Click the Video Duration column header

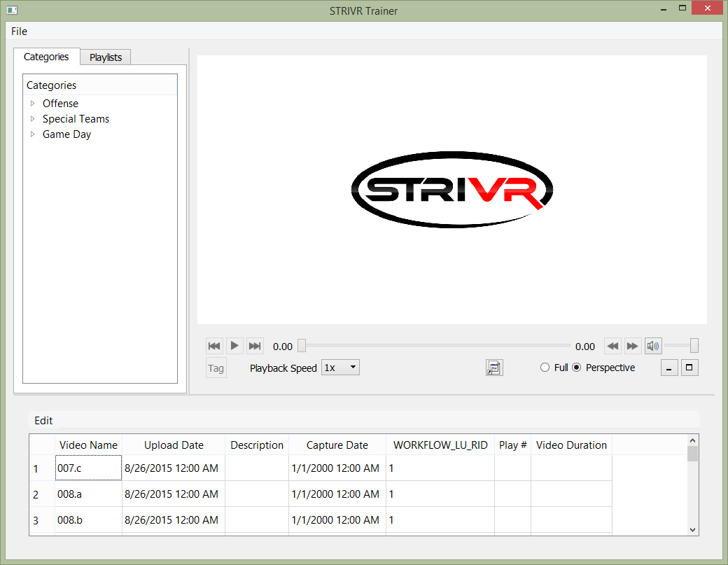(571, 445)
